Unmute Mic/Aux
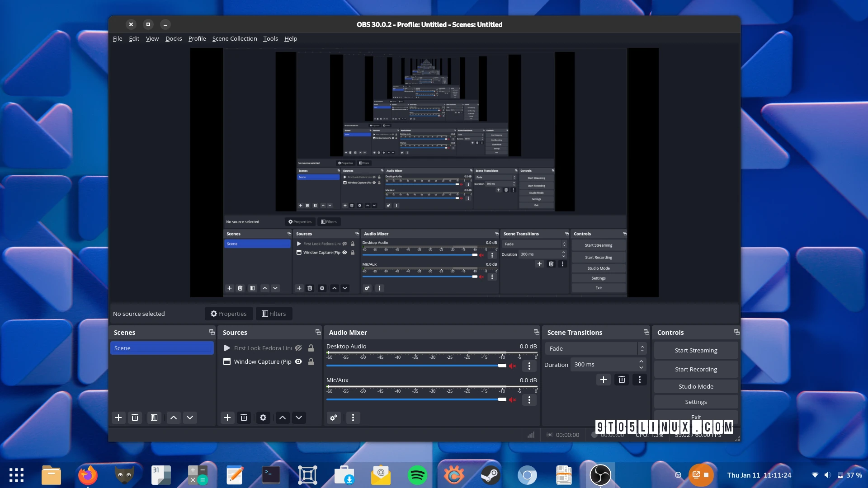 coord(513,400)
